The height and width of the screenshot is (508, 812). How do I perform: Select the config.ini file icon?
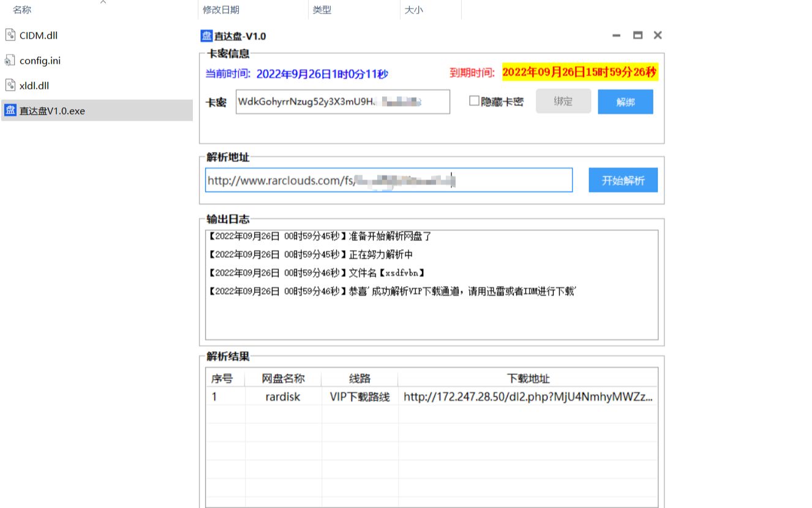point(10,60)
